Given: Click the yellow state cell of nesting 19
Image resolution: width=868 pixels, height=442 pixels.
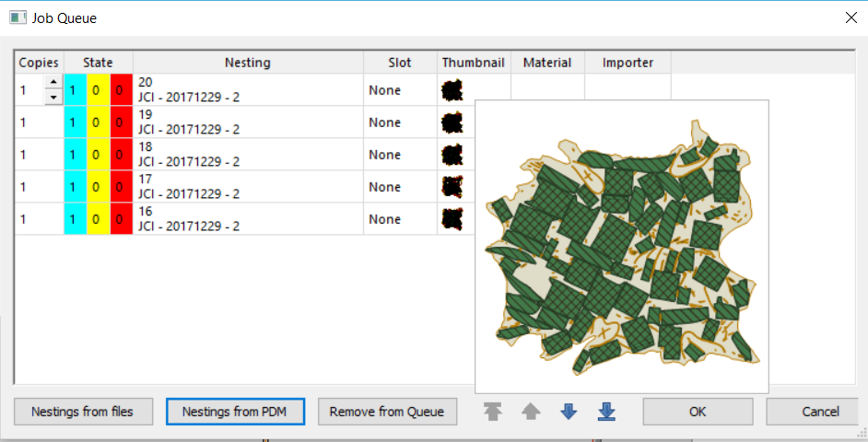Looking at the screenshot, I should [98, 122].
